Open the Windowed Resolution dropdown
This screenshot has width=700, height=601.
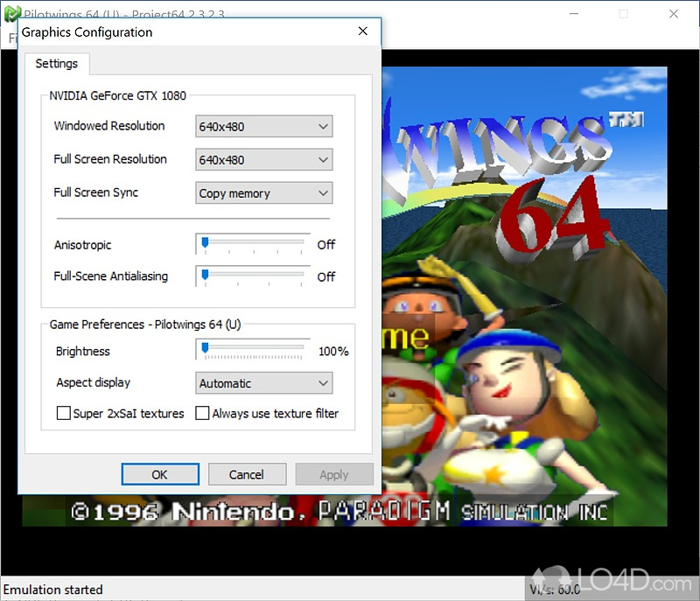pyautogui.click(x=263, y=127)
